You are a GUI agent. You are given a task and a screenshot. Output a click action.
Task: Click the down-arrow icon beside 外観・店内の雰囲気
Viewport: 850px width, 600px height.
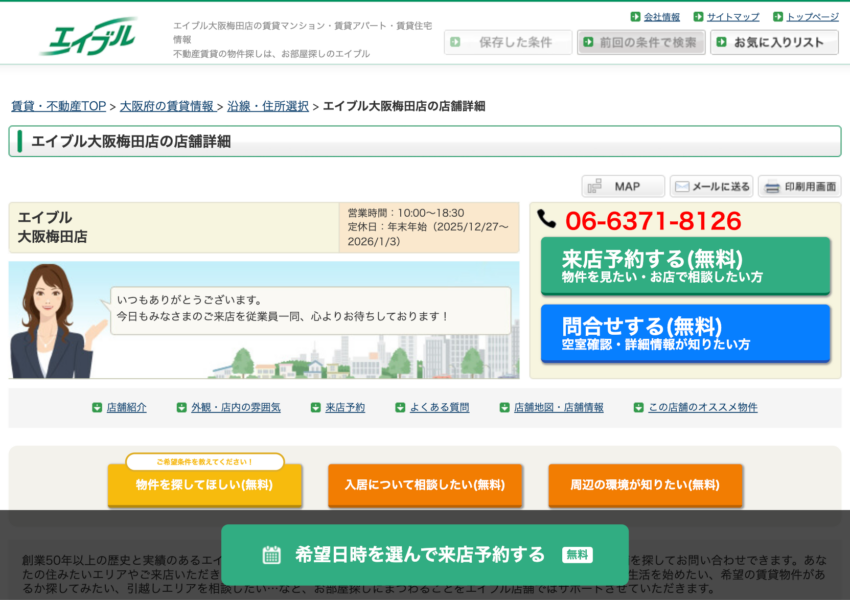pyautogui.click(x=182, y=408)
